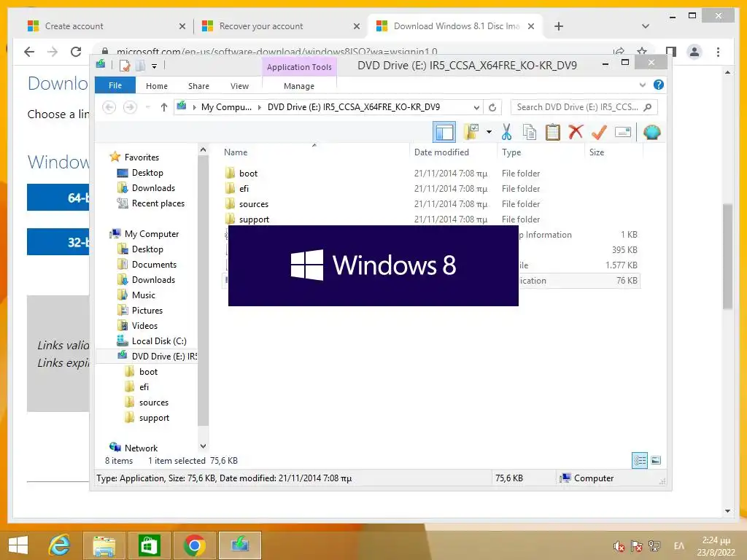This screenshot has height=560, width=747.
Task: Click the quick access Properties icon
Action: pos(125,66)
